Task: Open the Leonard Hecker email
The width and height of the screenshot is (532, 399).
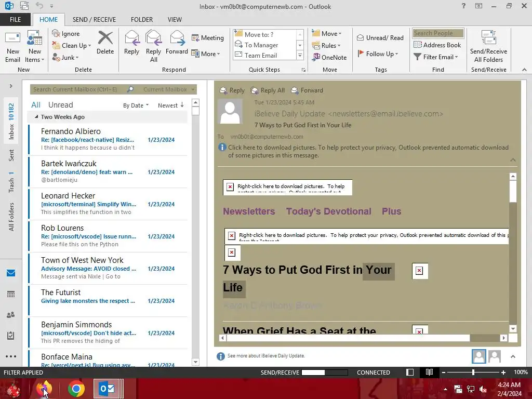Action: pyautogui.click(x=108, y=204)
